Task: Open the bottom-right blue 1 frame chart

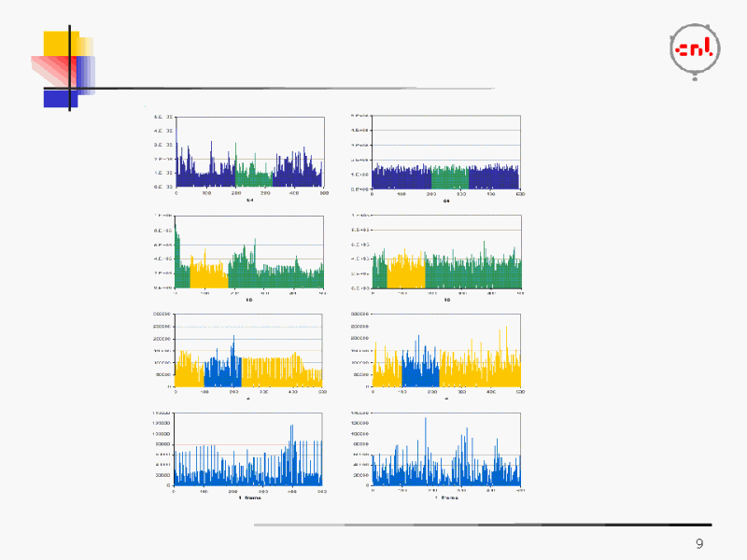Action: (x=445, y=451)
